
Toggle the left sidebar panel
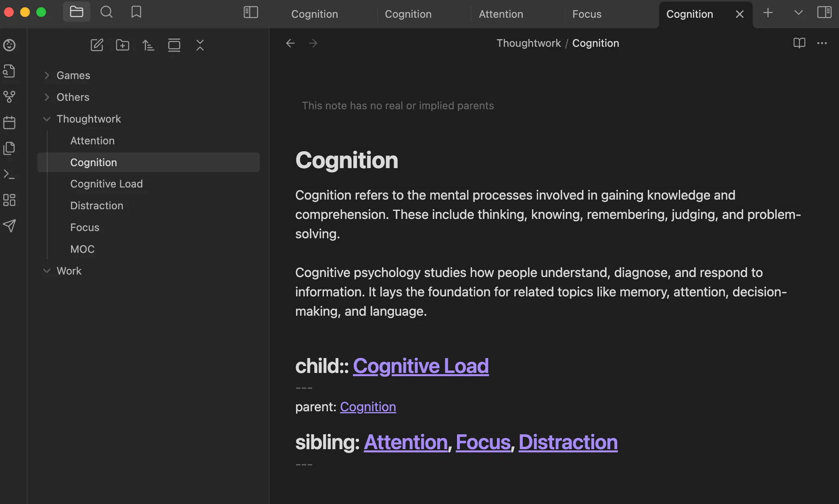(250, 12)
